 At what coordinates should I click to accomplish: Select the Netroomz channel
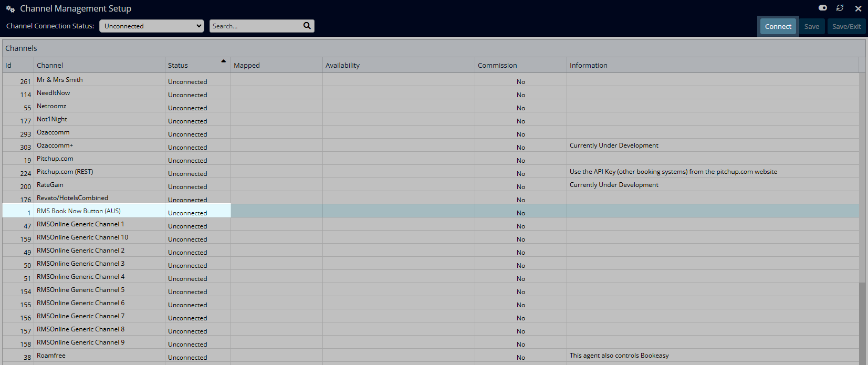(51, 106)
